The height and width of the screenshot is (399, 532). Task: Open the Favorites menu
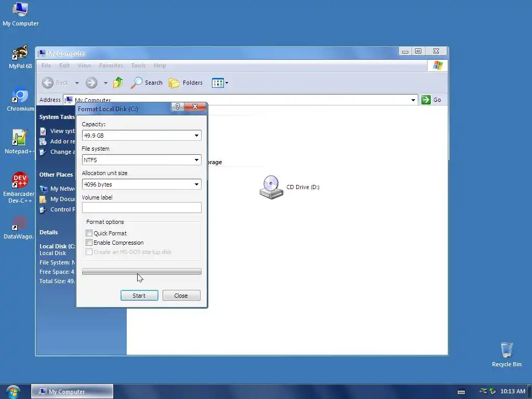111,65
